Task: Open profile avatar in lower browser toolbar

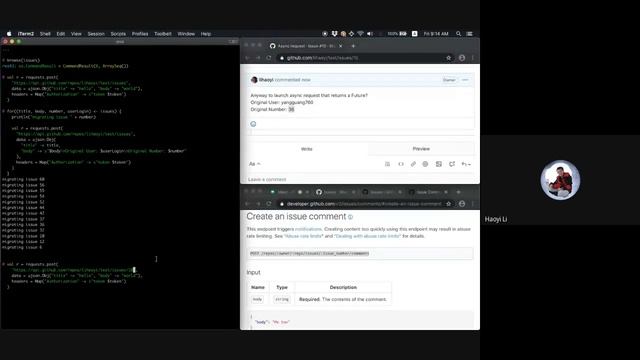Action: (462, 204)
